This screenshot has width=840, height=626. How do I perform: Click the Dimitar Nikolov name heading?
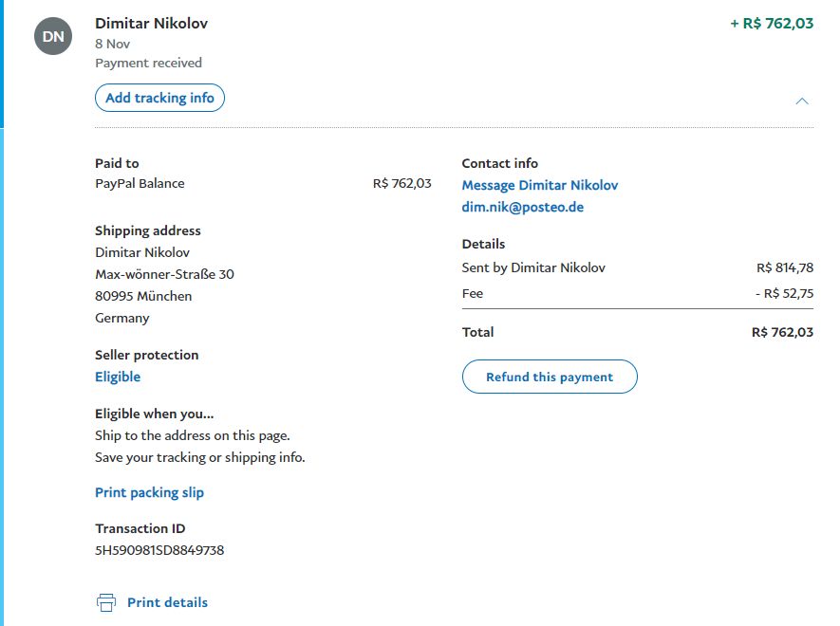point(152,23)
